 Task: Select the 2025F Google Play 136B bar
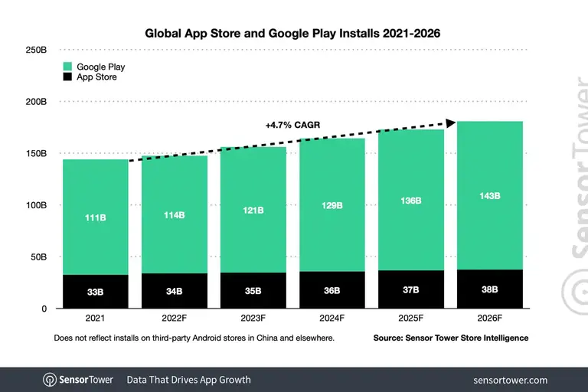(410, 200)
